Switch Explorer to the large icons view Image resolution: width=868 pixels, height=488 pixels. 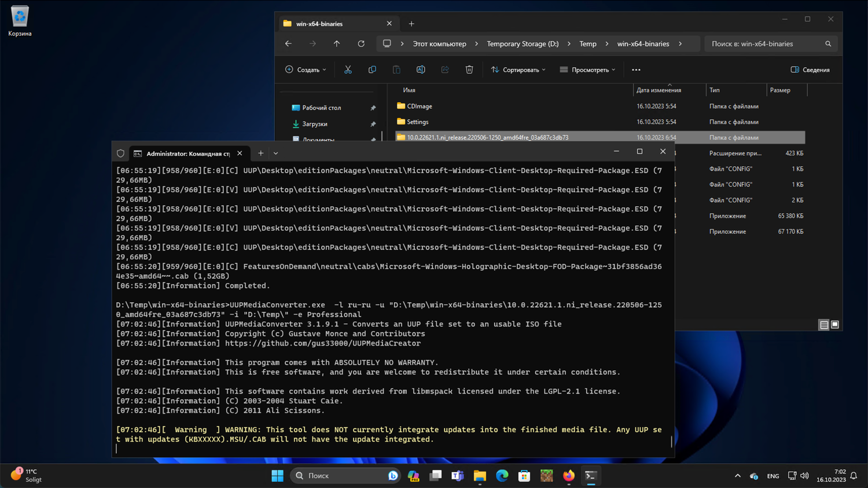point(835,325)
